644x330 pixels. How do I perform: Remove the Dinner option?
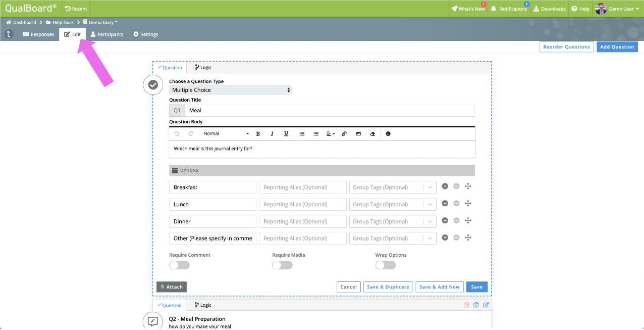click(x=456, y=221)
